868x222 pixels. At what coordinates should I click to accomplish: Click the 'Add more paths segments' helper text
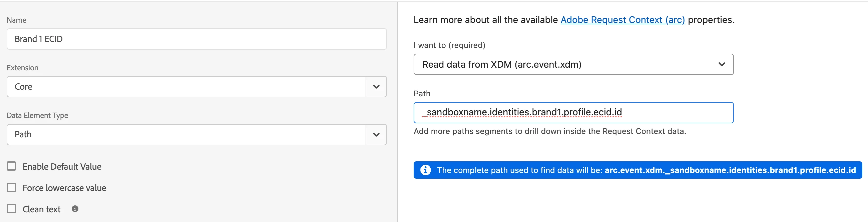click(549, 131)
